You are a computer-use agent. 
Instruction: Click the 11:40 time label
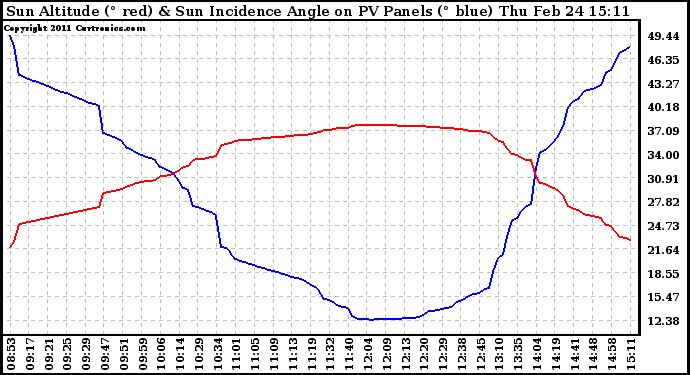pyautogui.click(x=349, y=354)
